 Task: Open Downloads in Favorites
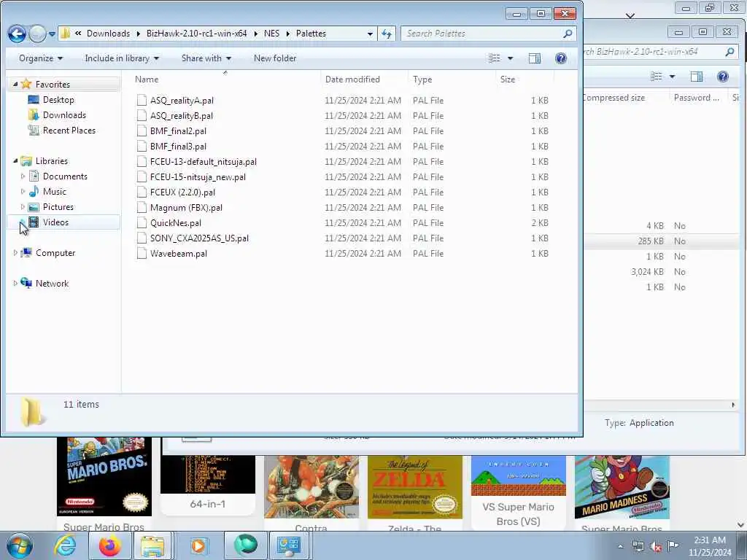[x=64, y=114]
